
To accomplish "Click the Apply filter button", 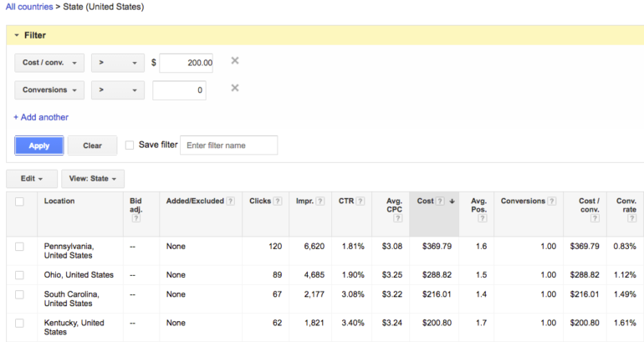I will pyautogui.click(x=39, y=145).
